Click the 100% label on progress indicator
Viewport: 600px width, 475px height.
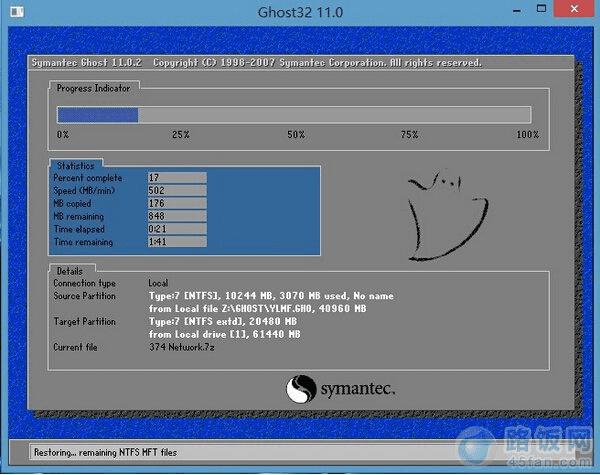point(527,134)
